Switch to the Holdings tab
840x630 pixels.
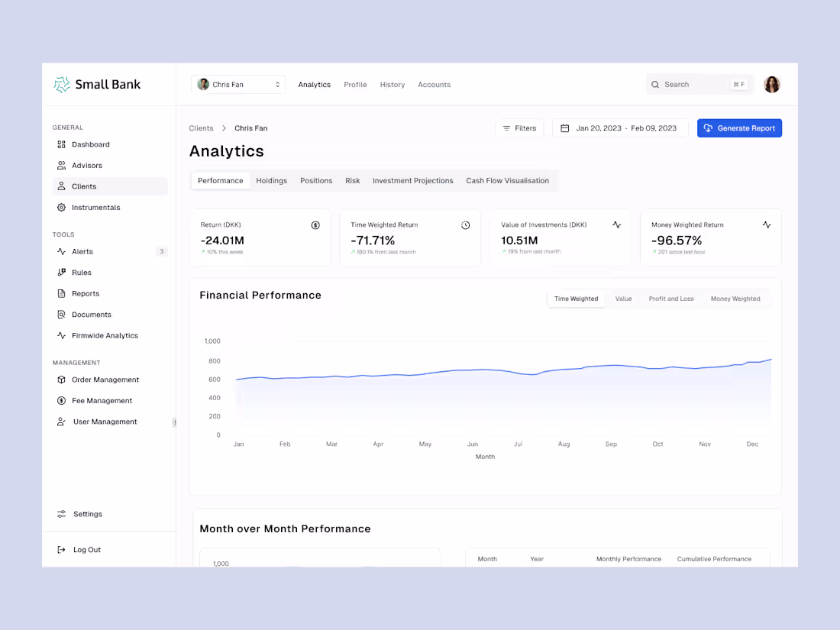[271, 180]
